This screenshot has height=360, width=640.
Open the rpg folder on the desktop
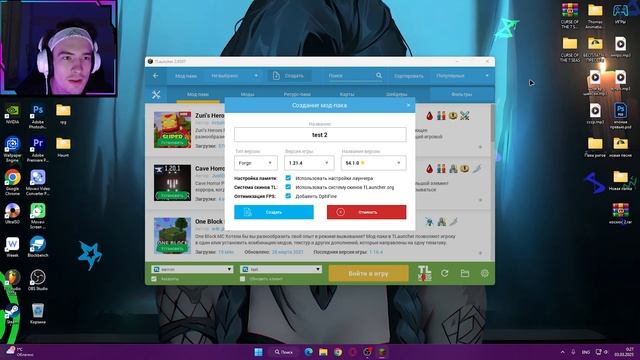click(63, 114)
